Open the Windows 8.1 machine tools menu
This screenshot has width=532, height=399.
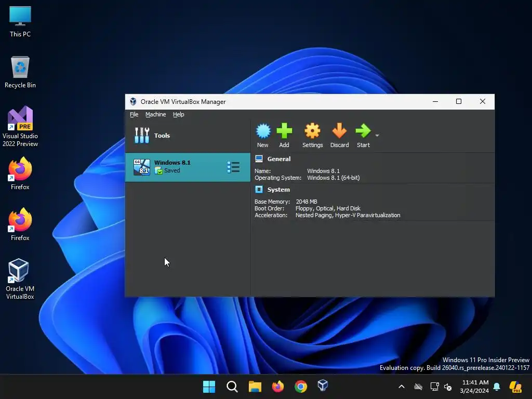point(233,167)
